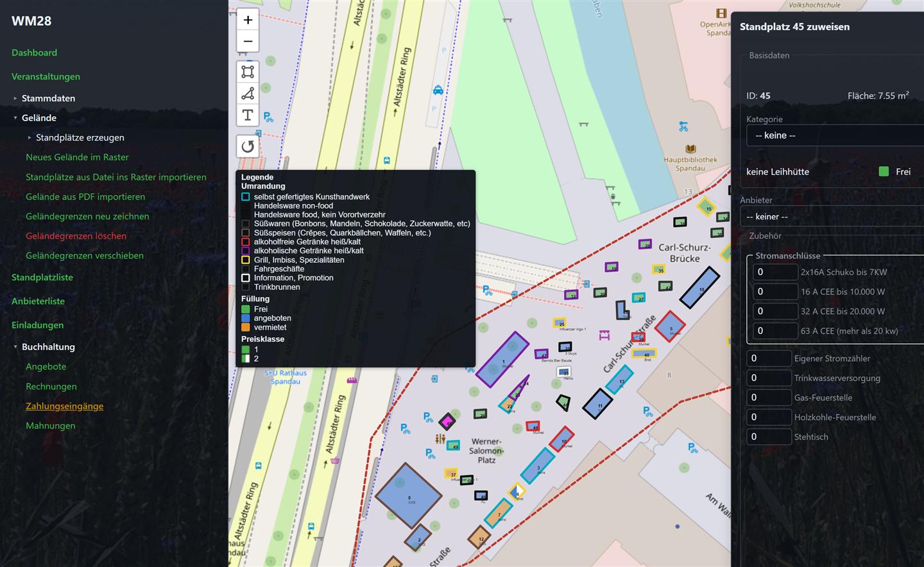Click the Hauptbibliothek Spandau library icon
This screenshot has height=567, width=924.
(x=690, y=149)
